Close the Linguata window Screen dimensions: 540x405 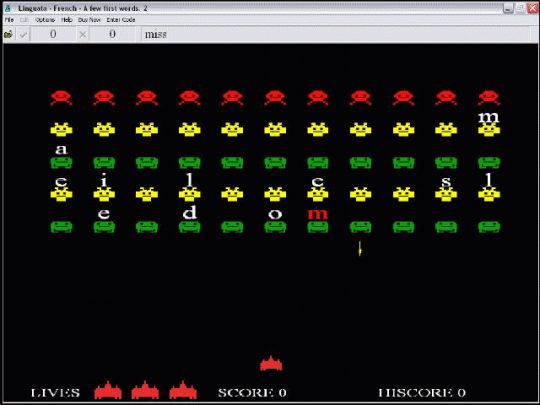533,9
